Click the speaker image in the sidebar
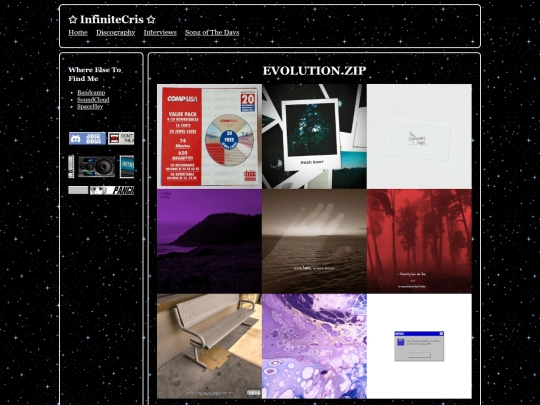The image size is (540, 405). [96, 167]
